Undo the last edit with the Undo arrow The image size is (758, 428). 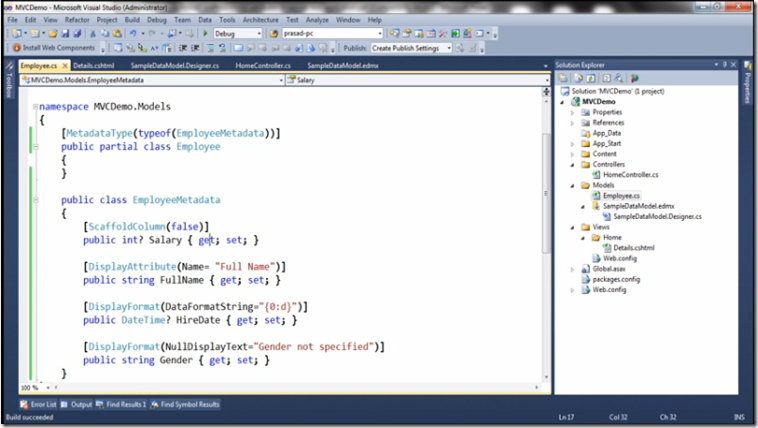click(133, 33)
